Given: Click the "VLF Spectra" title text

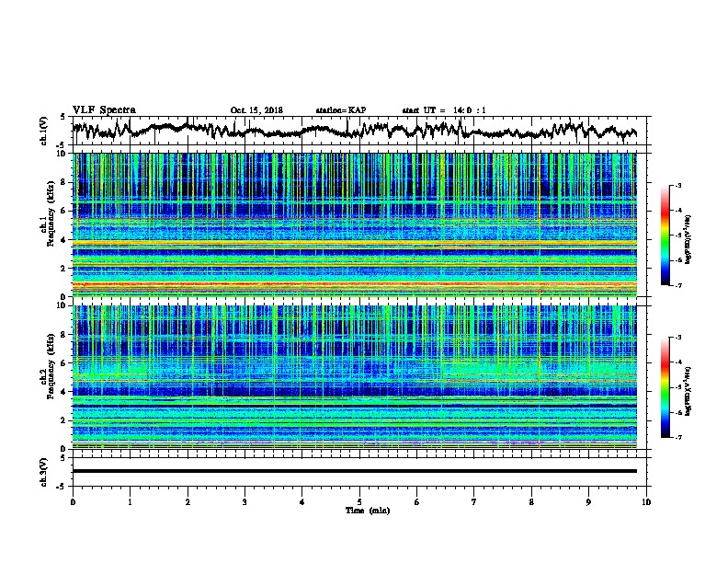Looking at the screenshot, I should click(x=104, y=110).
